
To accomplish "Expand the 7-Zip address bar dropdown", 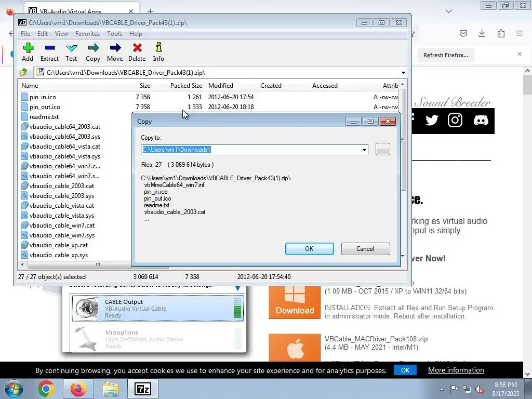I will (403, 73).
